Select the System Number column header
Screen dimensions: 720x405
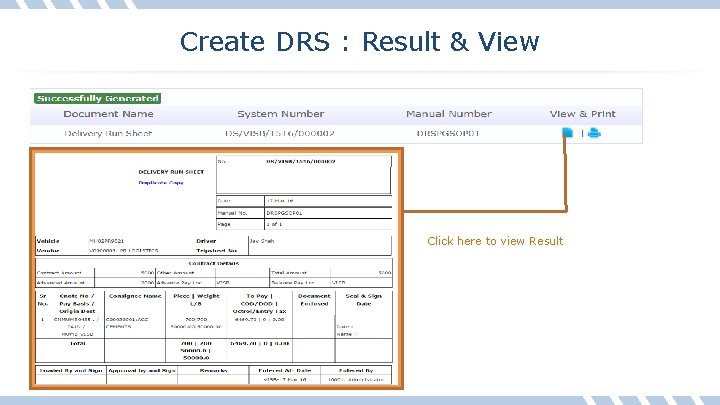pyautogui.click(x=281, y=114)
